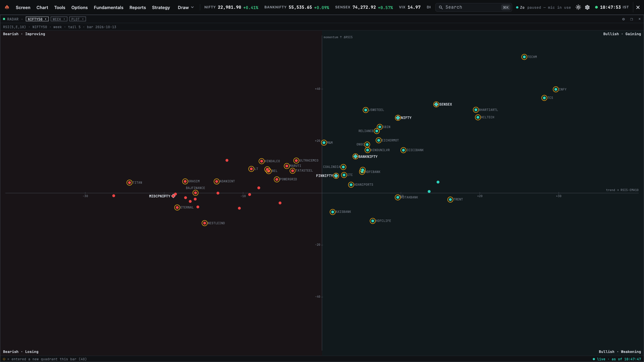644x362 pixels.
Task: Expand the Draw menu
Action: pyautogui.click(x=186, y=7)
